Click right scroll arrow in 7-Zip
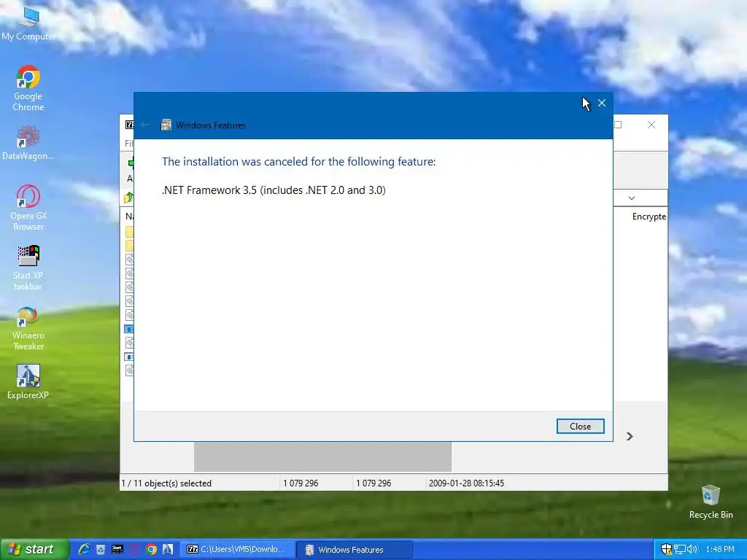Viewport: 747px width, 560px height. [x=630, y=436]
